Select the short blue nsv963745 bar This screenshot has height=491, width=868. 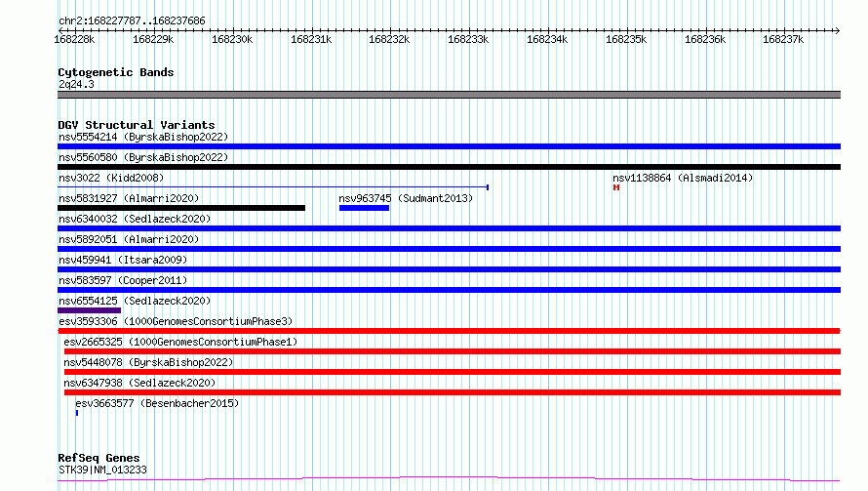coord(364,208)
